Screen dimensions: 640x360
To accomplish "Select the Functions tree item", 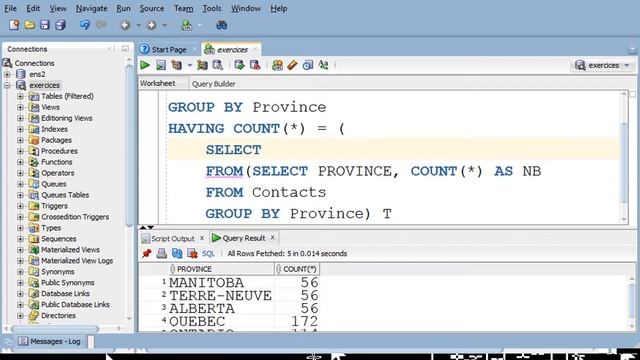I will click(57, 162).
